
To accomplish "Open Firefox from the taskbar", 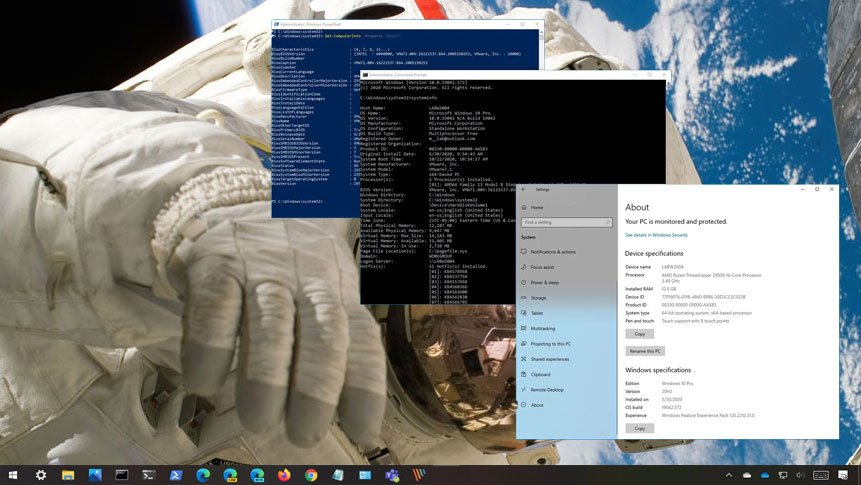I will [284, 475].
